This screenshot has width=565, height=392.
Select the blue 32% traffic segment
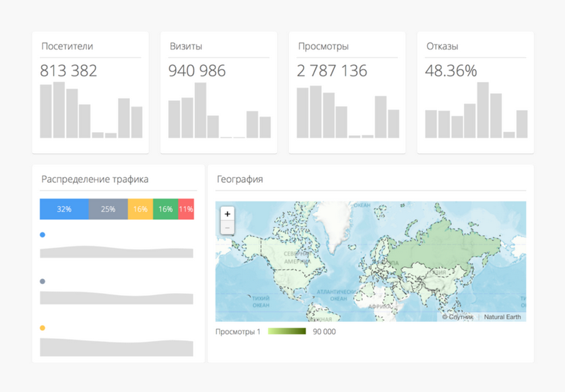64,209
